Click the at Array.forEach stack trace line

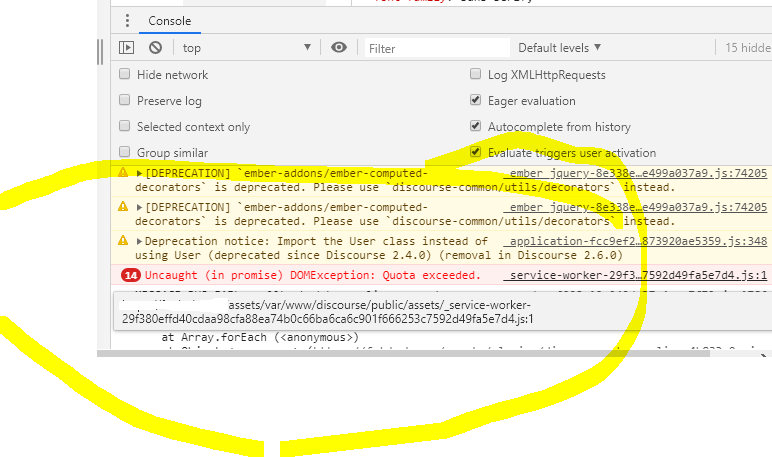tap(260, 337)
